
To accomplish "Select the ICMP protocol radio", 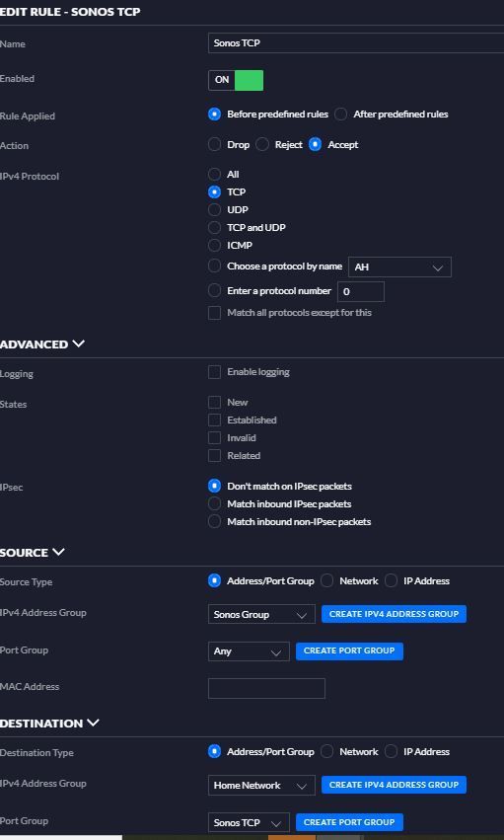I will [x=214, y=246].
